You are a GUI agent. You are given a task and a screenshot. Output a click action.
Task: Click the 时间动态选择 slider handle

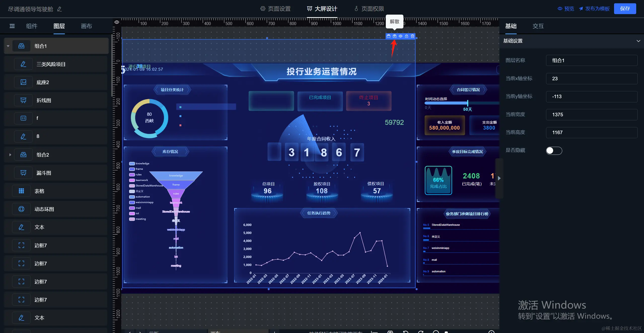click(468, 103)
